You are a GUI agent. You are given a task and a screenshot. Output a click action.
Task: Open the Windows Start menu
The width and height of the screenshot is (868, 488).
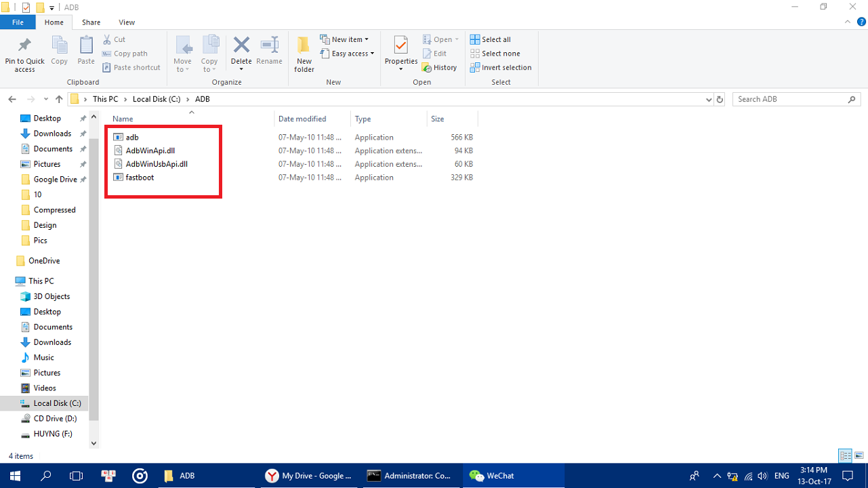(14, 476)
